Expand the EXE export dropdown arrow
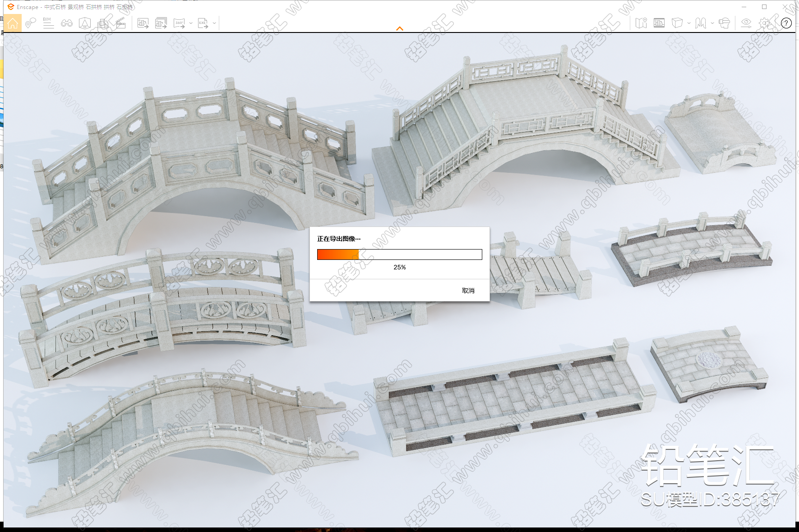Viewport: 799px width, 532px height. pyautogui.click(x=214, y=23)
